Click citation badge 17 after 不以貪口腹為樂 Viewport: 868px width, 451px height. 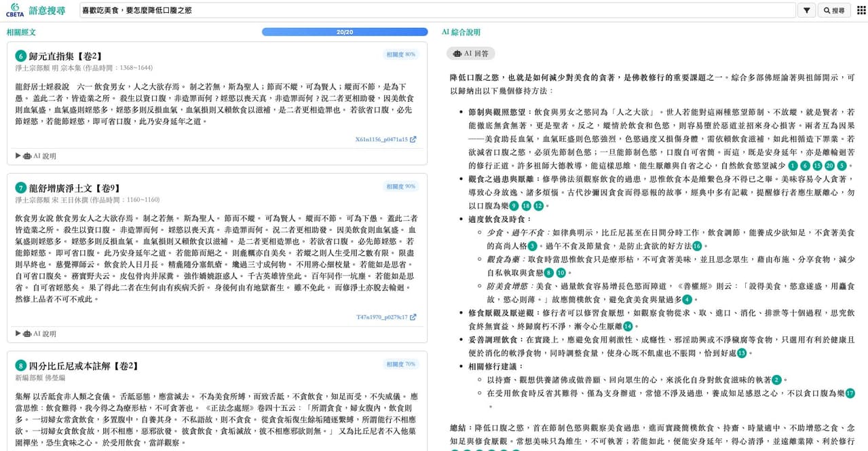(x=850, y=393)
